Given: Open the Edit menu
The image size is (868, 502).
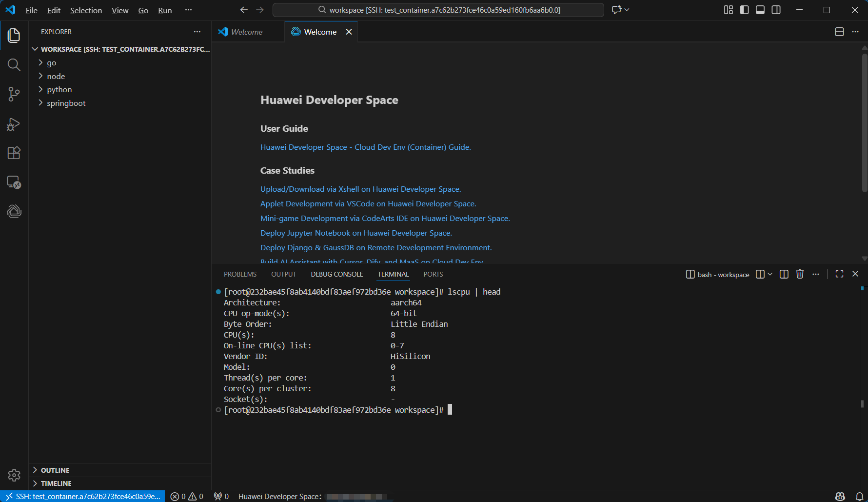Looking at the screenshot, I should tap(54, 10).
